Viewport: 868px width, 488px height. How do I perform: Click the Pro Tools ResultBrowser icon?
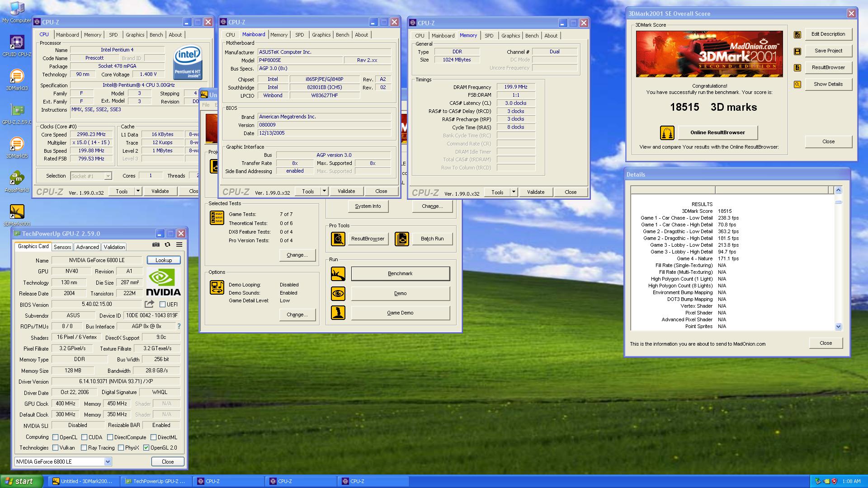338,239
